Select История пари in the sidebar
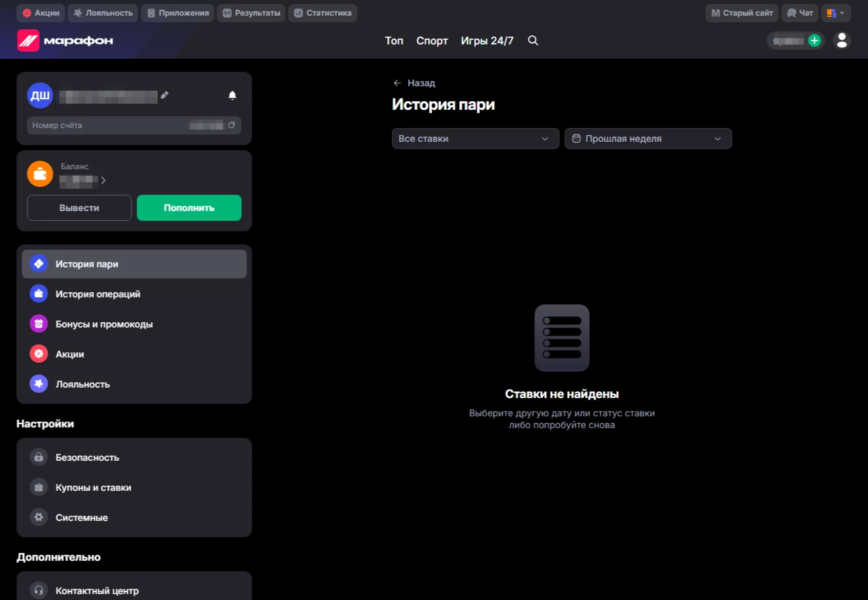Image resolution: width=868 pixels, height=600 pixels. coord(134,264)
